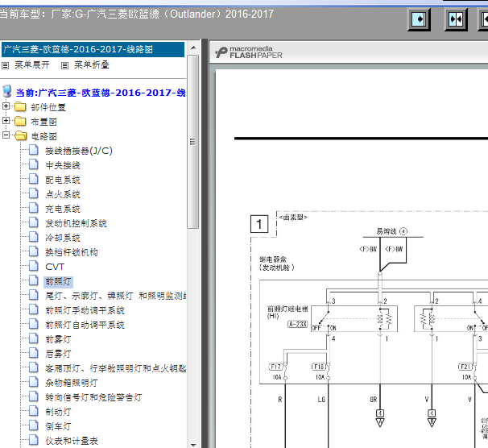
Task: Collapse the 电路图 tree node
Action: point(7,136)
